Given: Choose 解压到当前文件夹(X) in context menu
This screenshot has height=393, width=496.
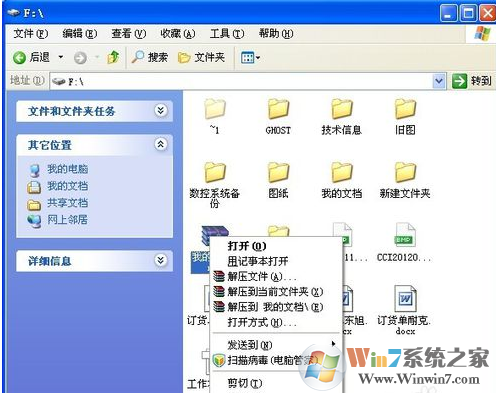Looking at the screenshot, I should pos(275,292).
